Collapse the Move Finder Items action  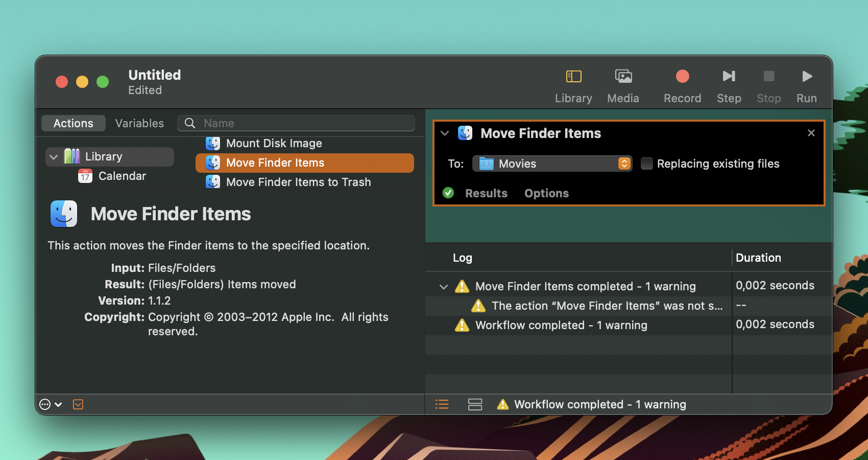coord(445,133)
